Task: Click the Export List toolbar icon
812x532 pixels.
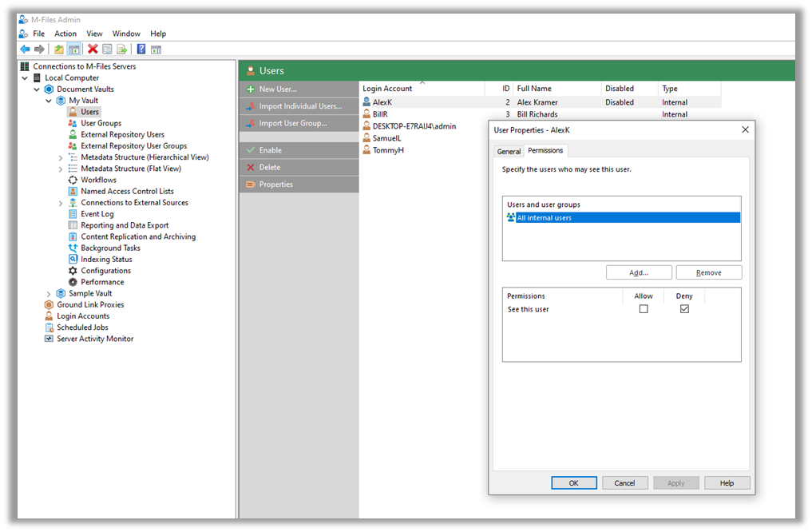Action: 121,50
